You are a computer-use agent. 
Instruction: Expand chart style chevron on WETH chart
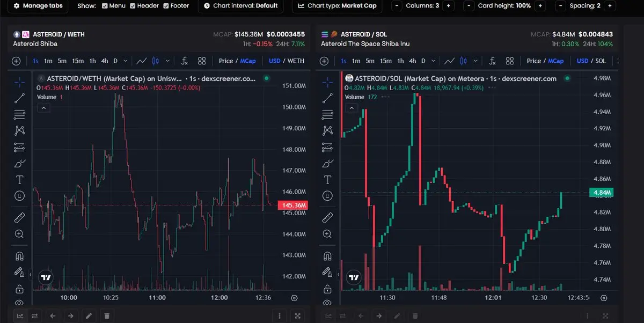point(168,61)
